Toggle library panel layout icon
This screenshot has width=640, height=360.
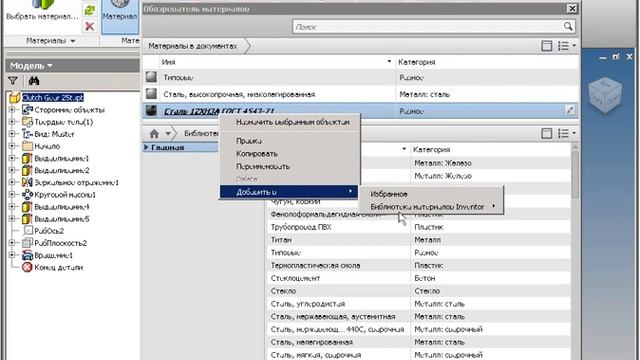(x=546, y=133)
